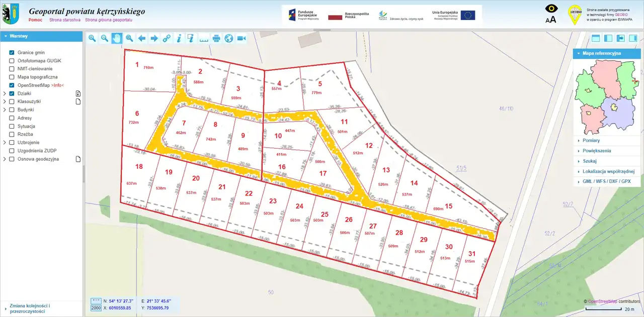Check the Budynki layer checkbox

pyautogui.click(x=12, y=110)
